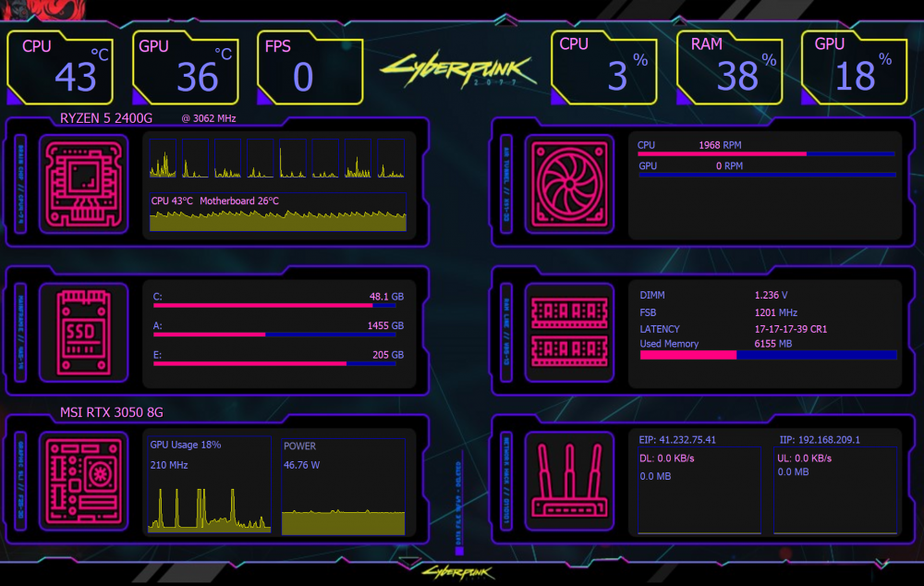This screenshot has height=586, width=924.
Task: Click the A: drive usage bar
Action: (278, 334)
